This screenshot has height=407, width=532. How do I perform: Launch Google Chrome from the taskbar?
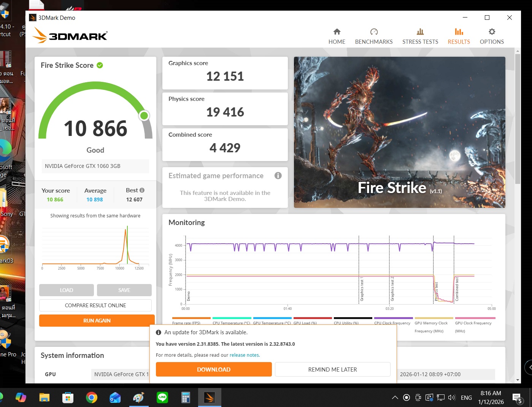91,397
